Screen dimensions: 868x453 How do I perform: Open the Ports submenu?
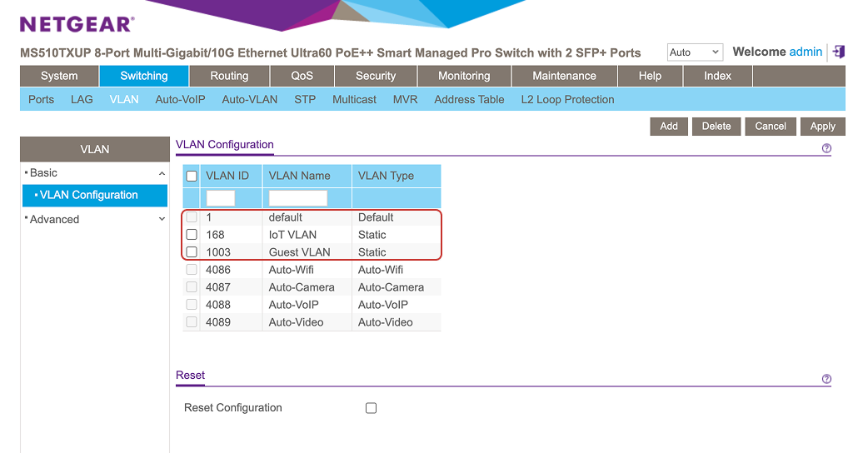41,100
